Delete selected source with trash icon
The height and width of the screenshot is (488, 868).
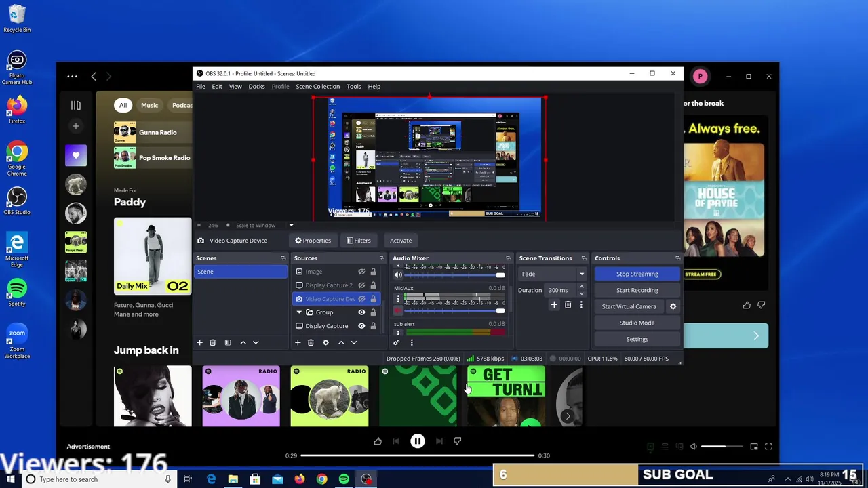coord(311,342)
